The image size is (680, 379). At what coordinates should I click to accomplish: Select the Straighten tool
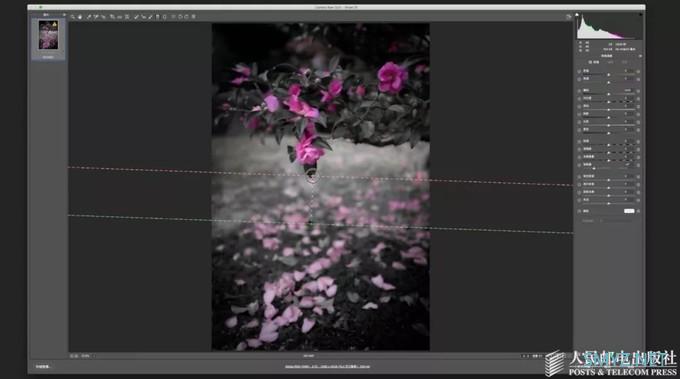pos(119,16)
